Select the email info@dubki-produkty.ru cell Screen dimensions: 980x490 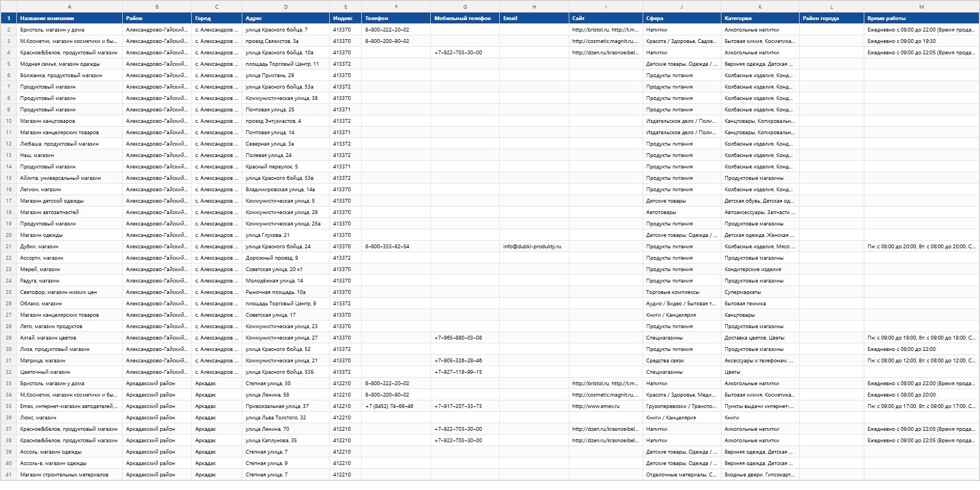pyautogui.click(x=534, y=247)
